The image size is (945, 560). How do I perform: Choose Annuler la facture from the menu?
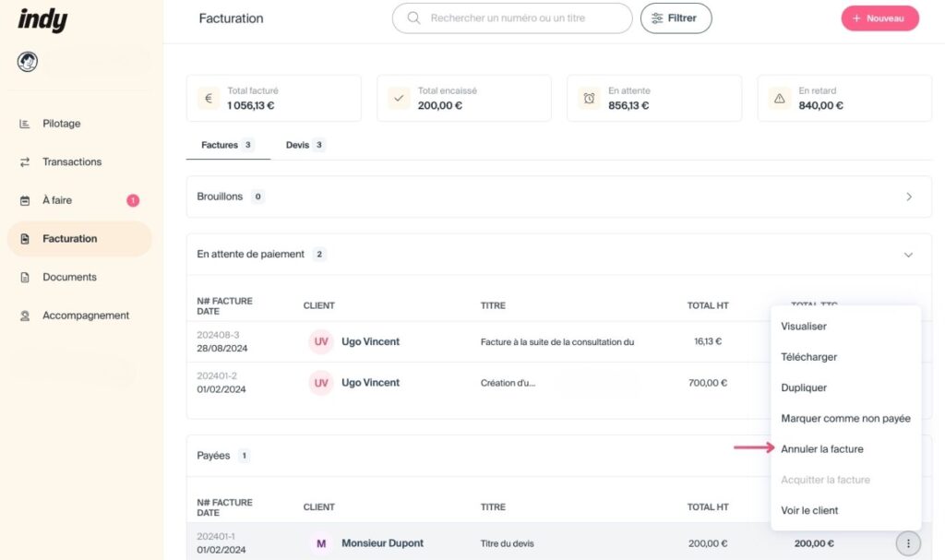(x=824, y=448)
